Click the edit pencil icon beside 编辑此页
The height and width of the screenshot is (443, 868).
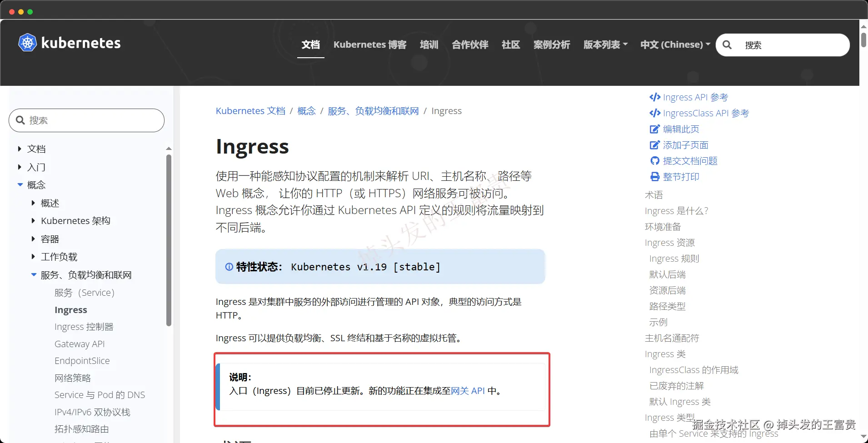pos(654,129)
